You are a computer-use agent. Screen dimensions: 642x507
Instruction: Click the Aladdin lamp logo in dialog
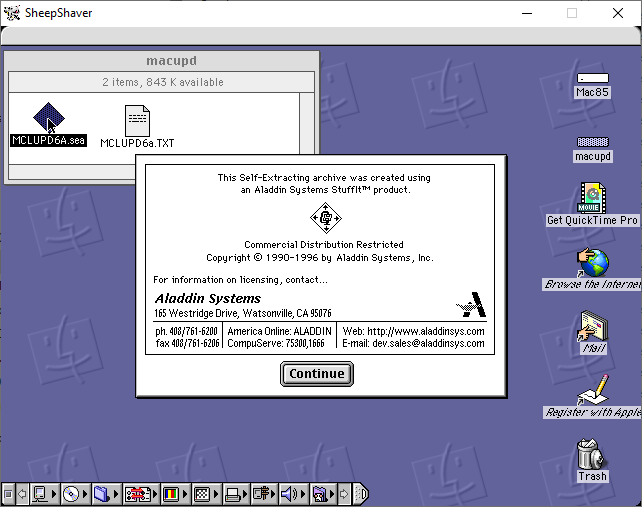(471, 305)
